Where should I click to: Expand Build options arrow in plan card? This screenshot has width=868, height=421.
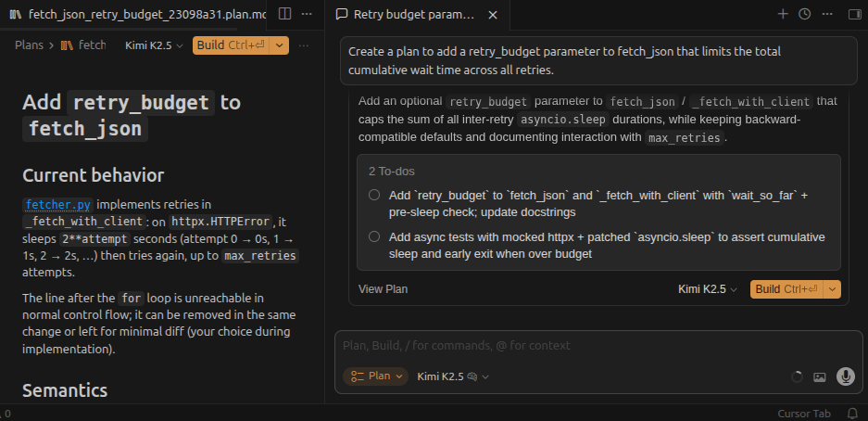point(832,289)
